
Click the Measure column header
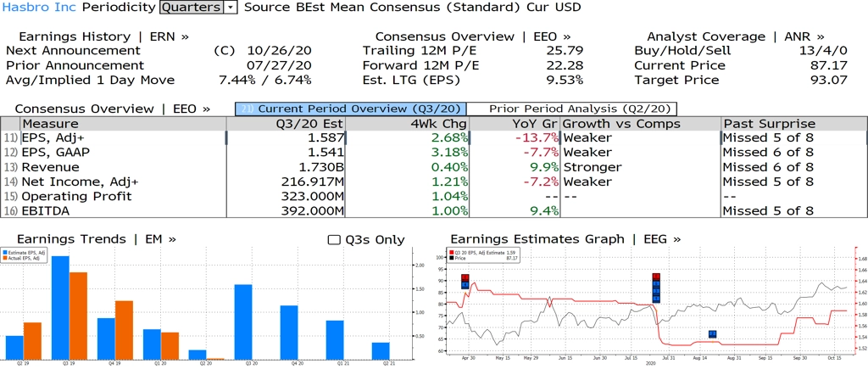point(123,124)
